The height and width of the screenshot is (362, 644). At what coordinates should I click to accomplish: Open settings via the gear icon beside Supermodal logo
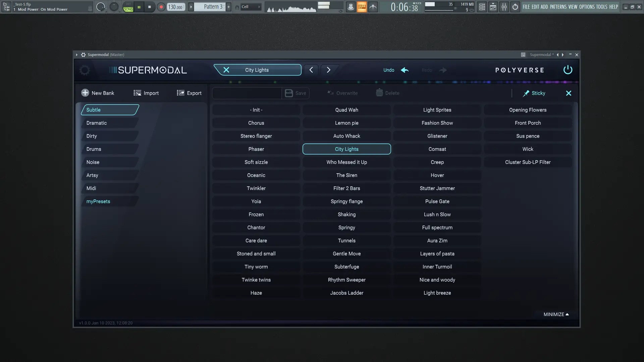click(85, 70)
